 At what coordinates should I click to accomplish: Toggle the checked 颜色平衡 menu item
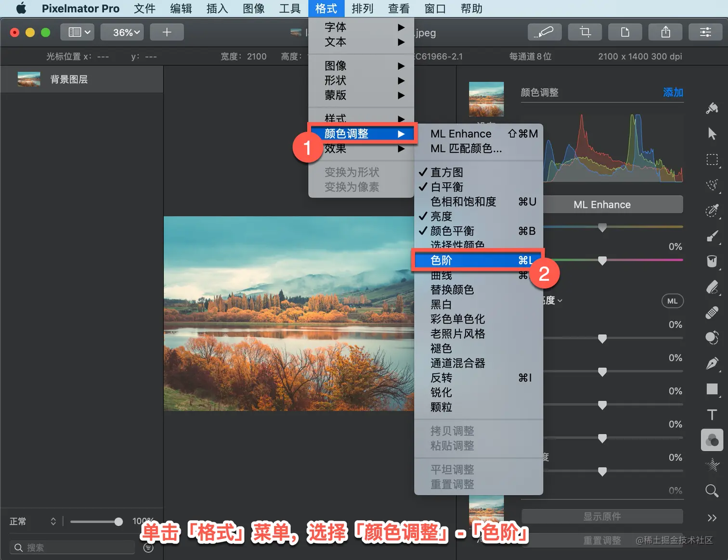tap(479, 231)
